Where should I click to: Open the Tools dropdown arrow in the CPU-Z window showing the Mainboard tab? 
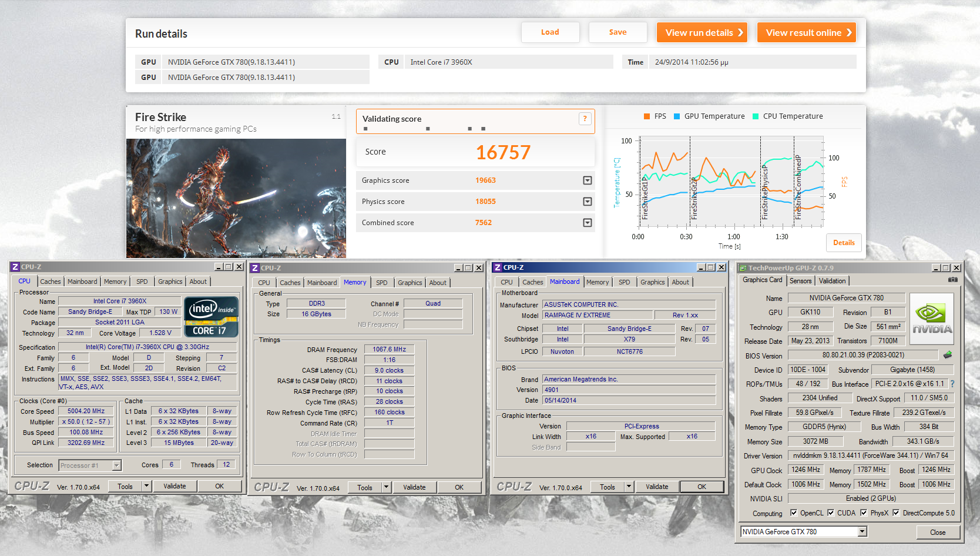pos(629,487)
